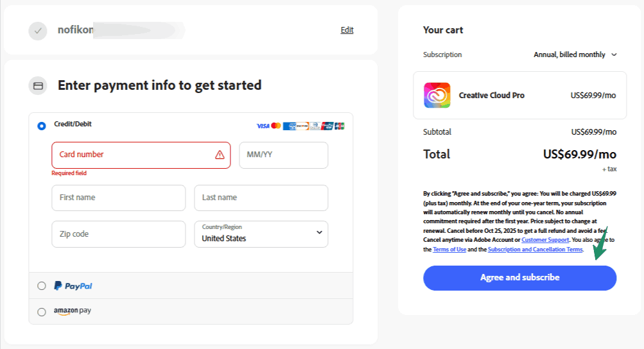Image resolution: width=644 pixels, height=349 pixels.
Task: Select the Credit/Debit payment option
Action: pos(42,126)
